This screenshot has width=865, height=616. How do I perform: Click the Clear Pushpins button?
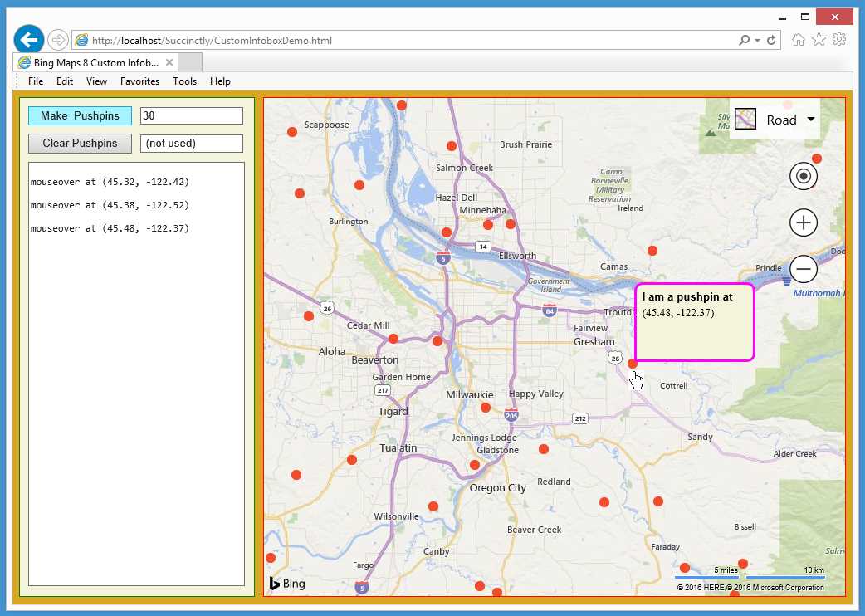pos(80,143)
